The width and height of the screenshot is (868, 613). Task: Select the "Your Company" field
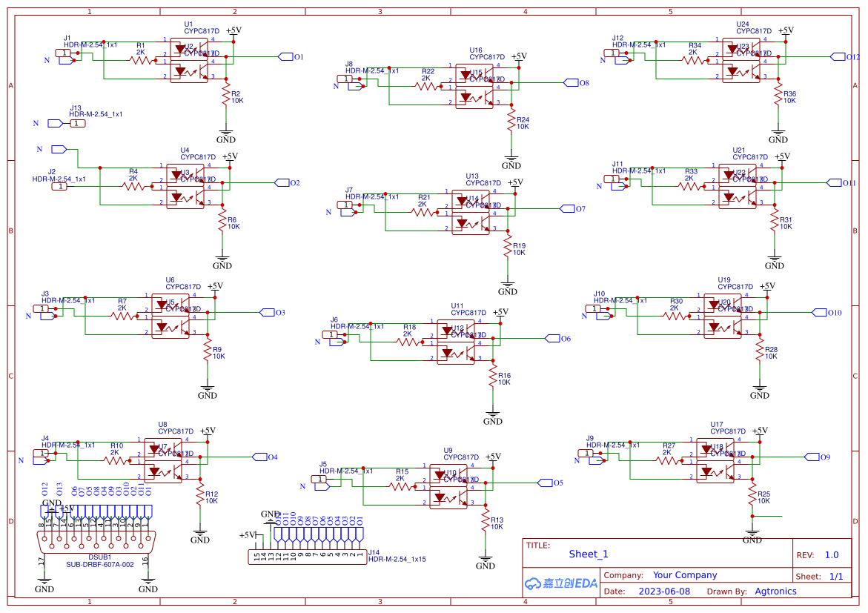[684, 575]
